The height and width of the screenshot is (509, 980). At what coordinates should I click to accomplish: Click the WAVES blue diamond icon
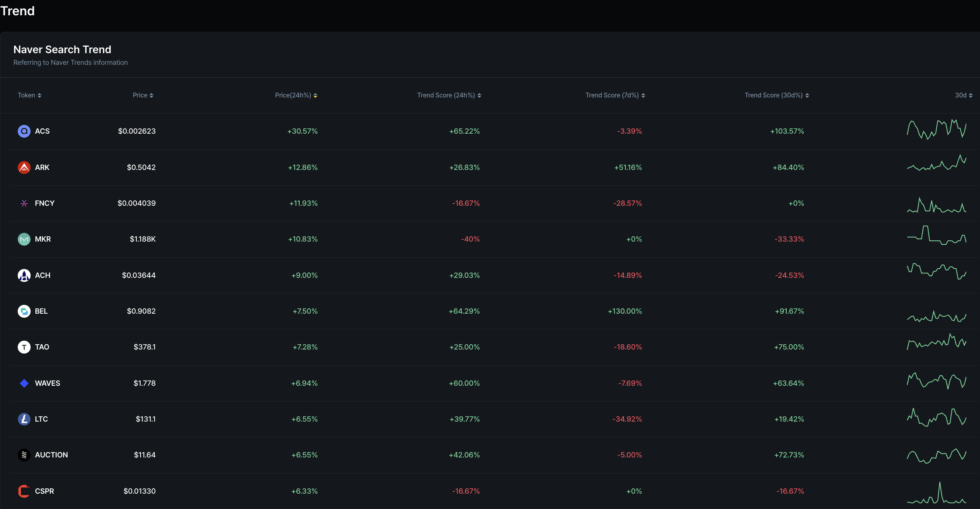[24, 383]
